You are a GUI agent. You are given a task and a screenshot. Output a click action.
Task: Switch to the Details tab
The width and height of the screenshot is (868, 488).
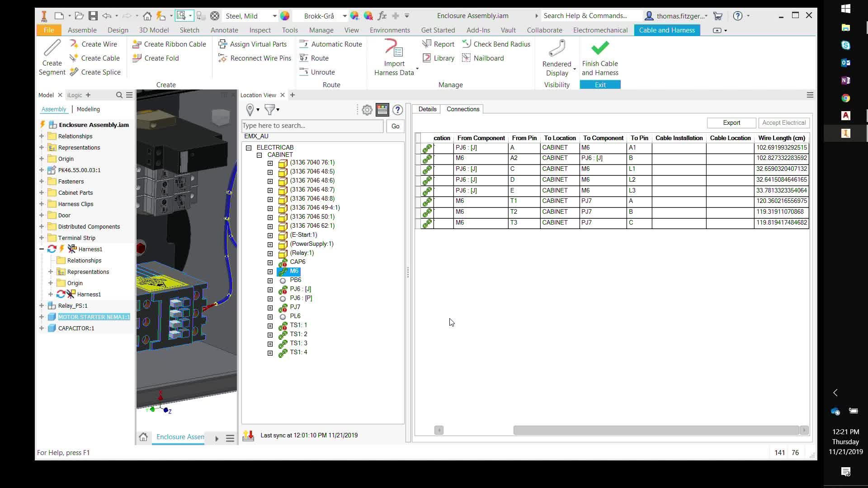[427, 109]
